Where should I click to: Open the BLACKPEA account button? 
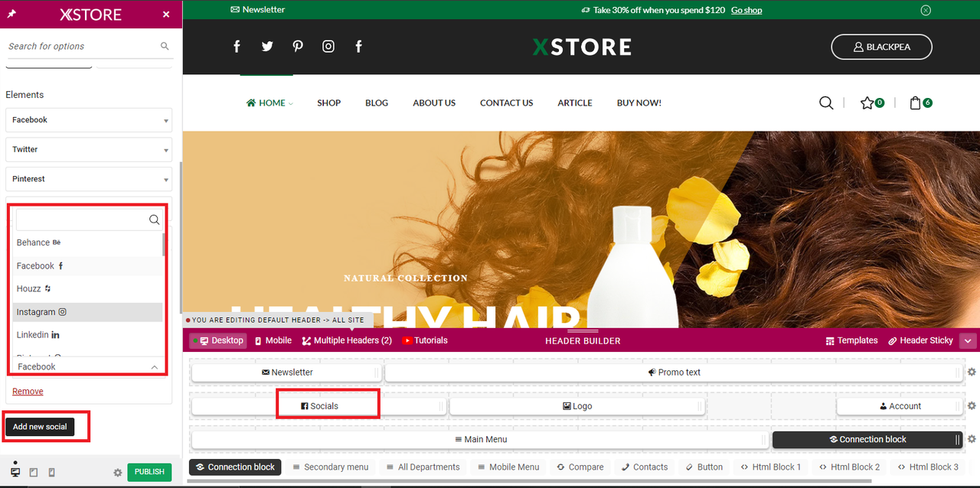(881, 47)
